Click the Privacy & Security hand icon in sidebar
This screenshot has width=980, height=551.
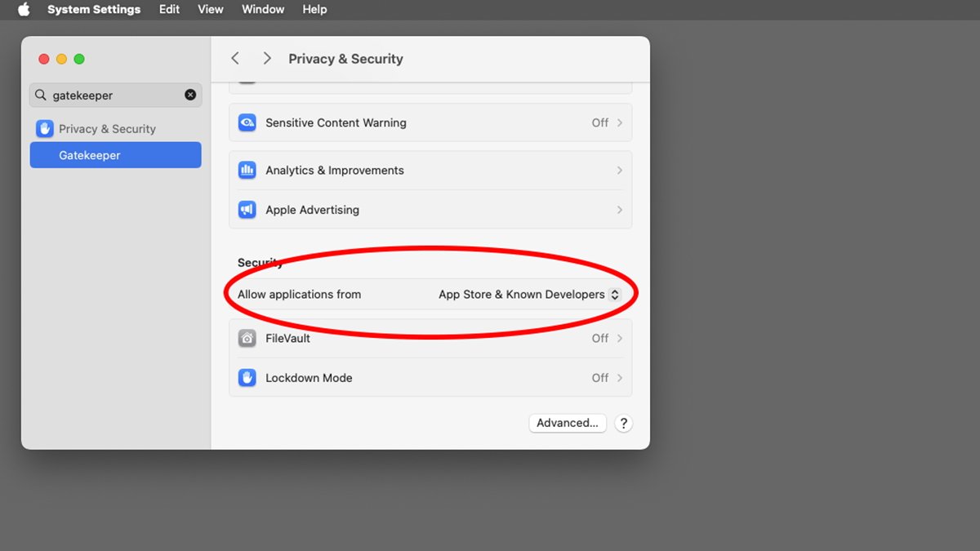(x=44, y=129)
